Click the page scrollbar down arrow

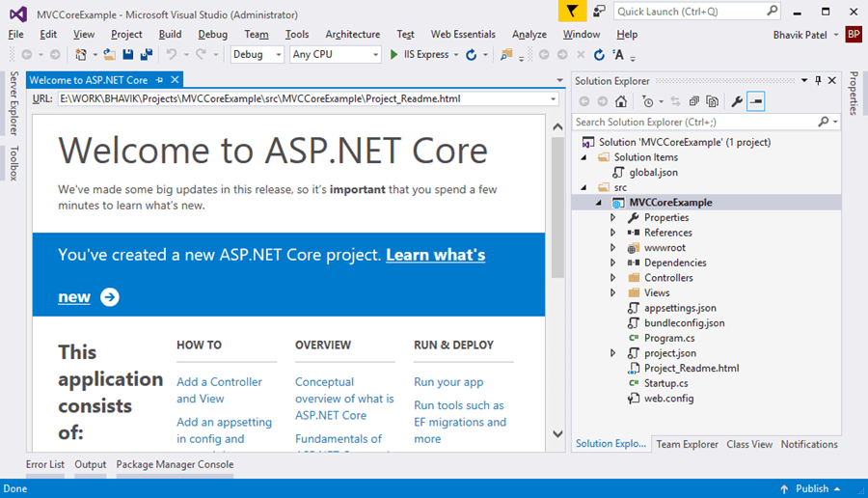[x=557, y=433]
